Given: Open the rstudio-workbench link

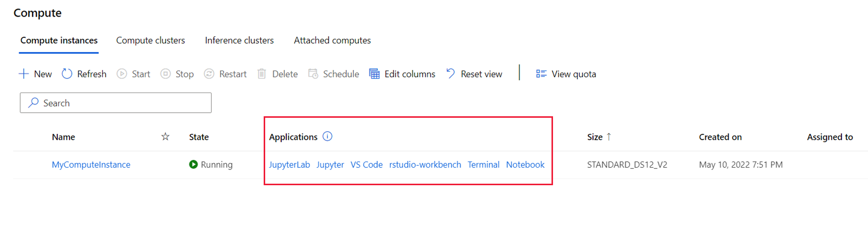Looking at the screenshot, I should [425, 165].
